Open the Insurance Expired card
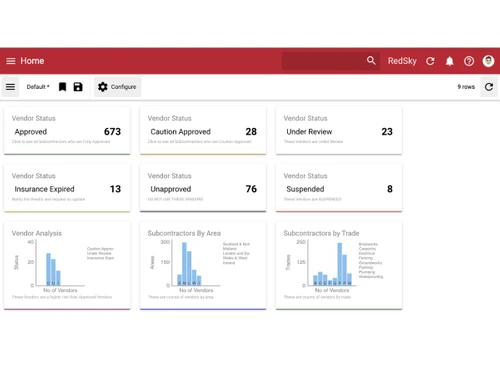This screenshot has width=500, height=375. coord(67,188)
